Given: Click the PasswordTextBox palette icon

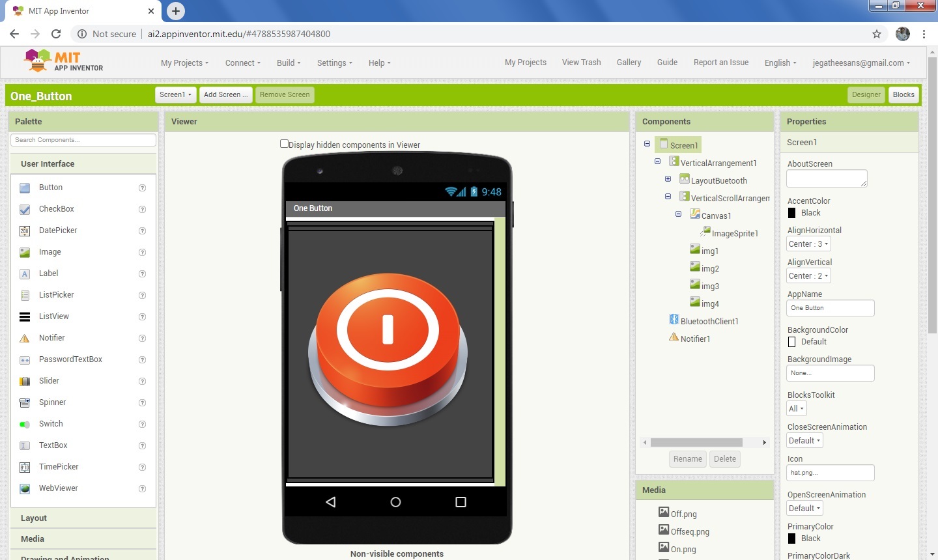Looking at the screenshot, I should [x=25, y=360].
